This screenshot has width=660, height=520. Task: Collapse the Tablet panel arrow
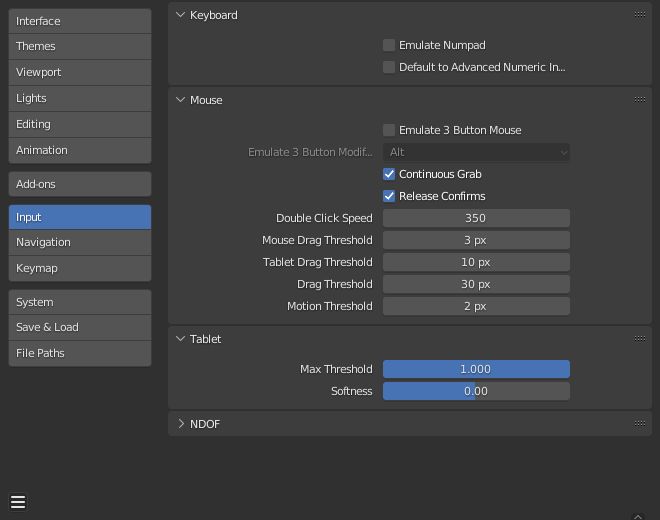181,339
